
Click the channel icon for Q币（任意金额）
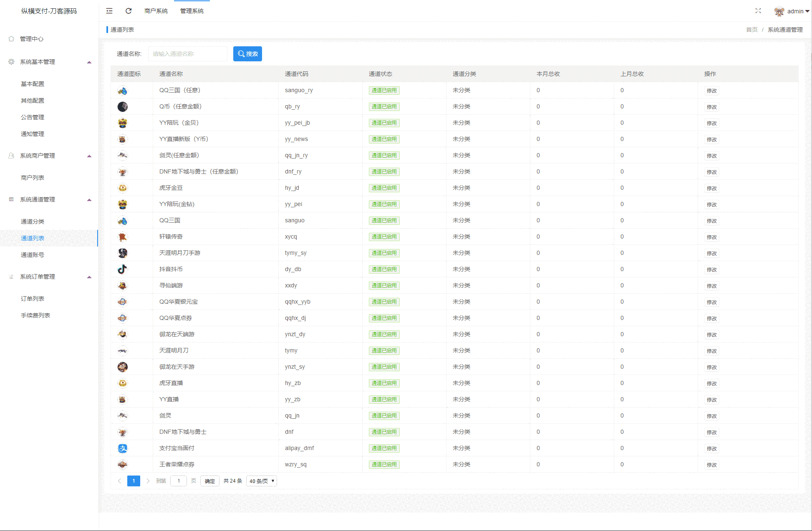coord(122,107)
